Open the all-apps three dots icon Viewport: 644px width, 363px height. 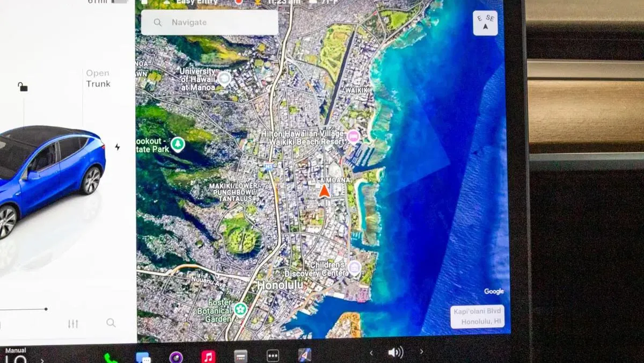(x=273, y=355)
